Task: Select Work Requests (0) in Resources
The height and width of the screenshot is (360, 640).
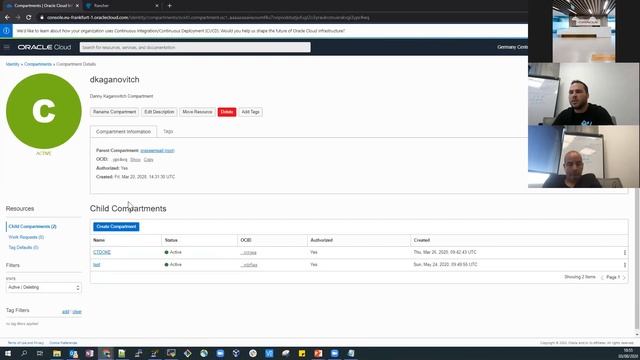Action: pos(26,237)
